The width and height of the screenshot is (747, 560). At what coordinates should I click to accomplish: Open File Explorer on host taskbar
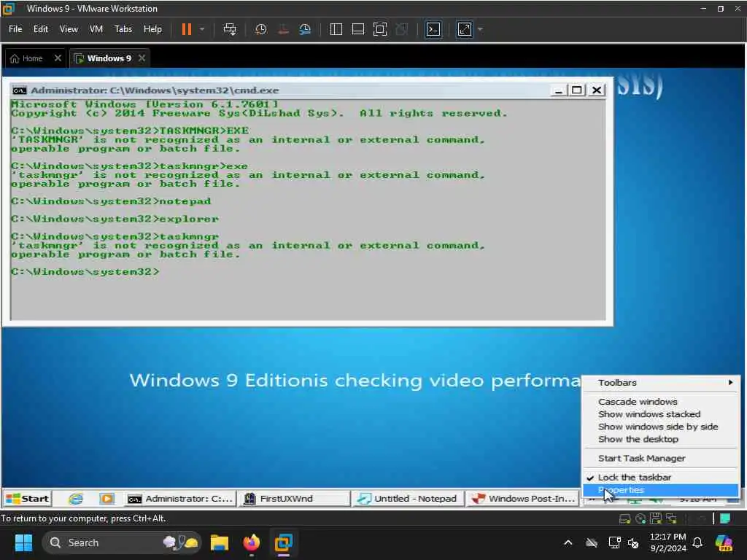tap(220, 542)
